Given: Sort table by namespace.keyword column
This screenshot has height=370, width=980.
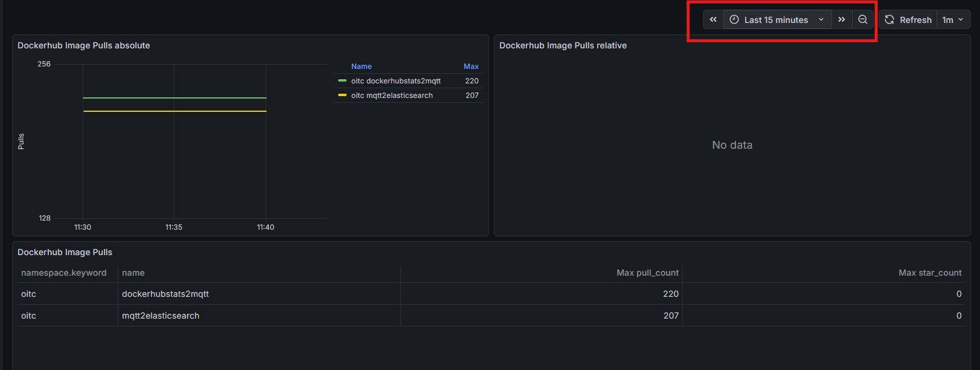Looking at the screenshot, I should click(64, 273).
